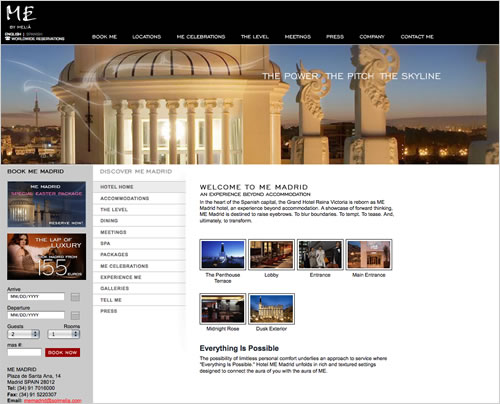
Task: Open The Level top menu
Action: click(x=255, y=37)
